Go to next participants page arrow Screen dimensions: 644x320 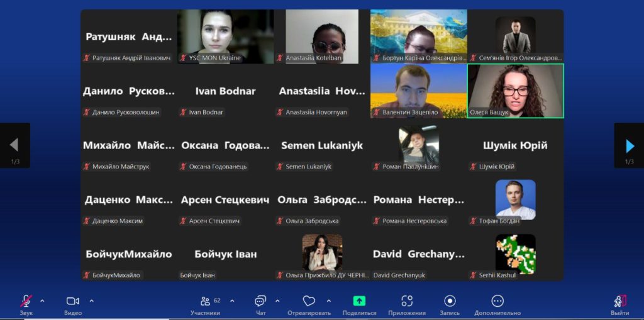[630, 146]
